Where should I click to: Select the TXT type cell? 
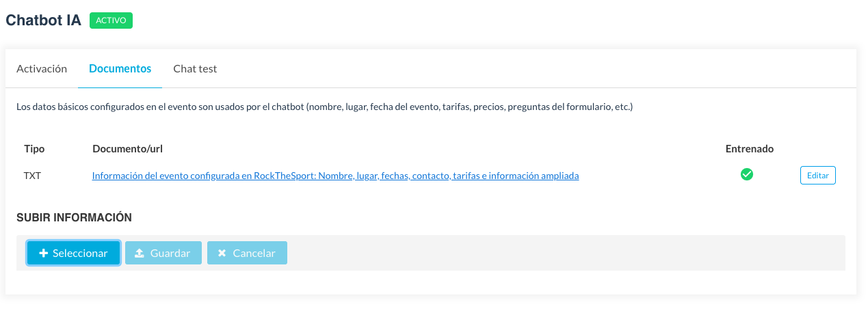[x=33, y=176]
